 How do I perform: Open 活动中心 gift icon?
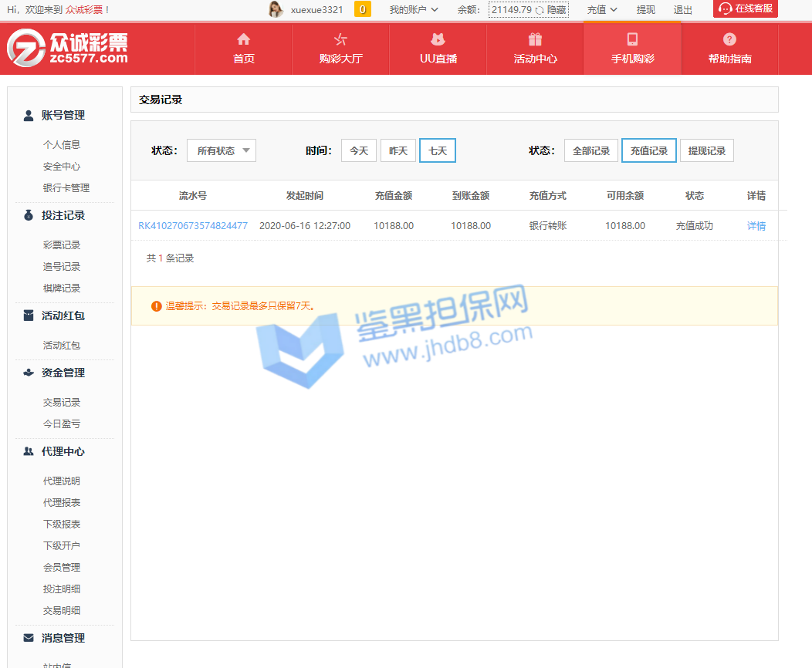point(535,39)
